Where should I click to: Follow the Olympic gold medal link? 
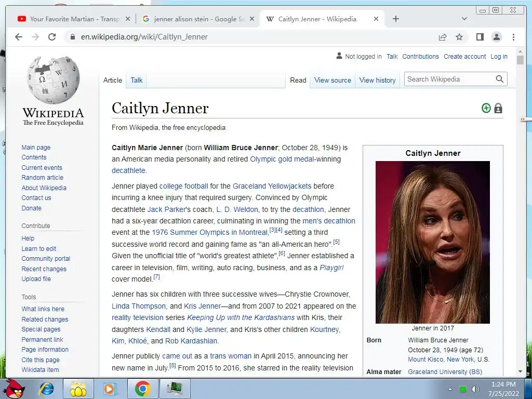tap(282, 159)
